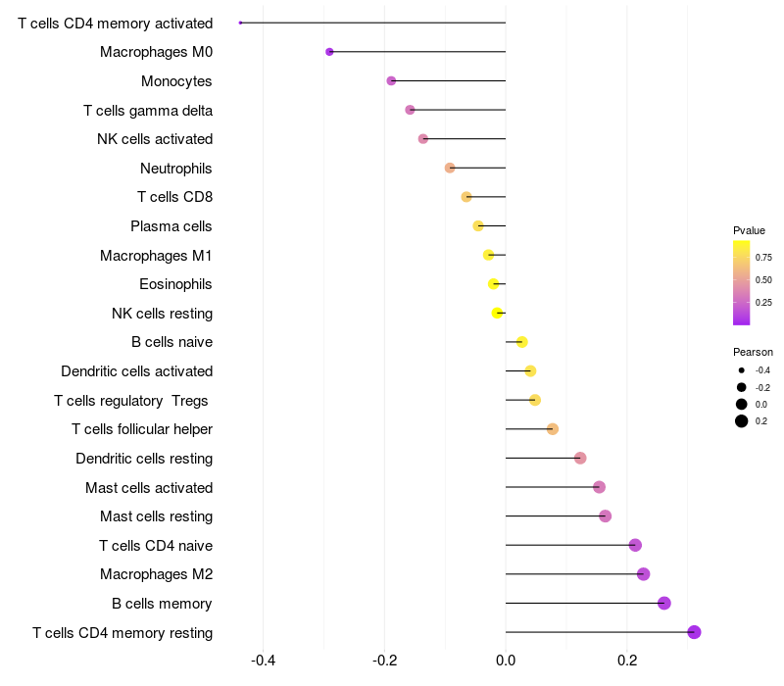Select the B cells memory lollipop dot
The height and width of the screenshot is (686, 784).
pyautogui.click(x=664, y=604)
